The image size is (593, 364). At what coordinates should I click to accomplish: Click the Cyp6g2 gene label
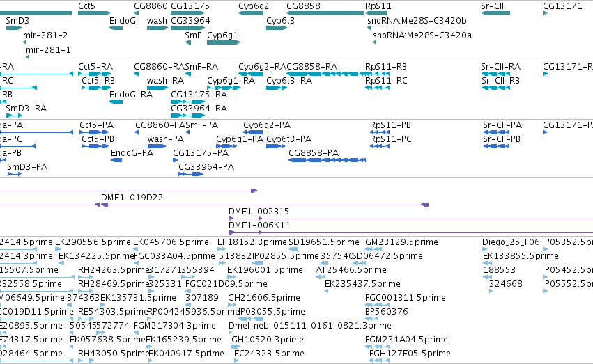254,6
